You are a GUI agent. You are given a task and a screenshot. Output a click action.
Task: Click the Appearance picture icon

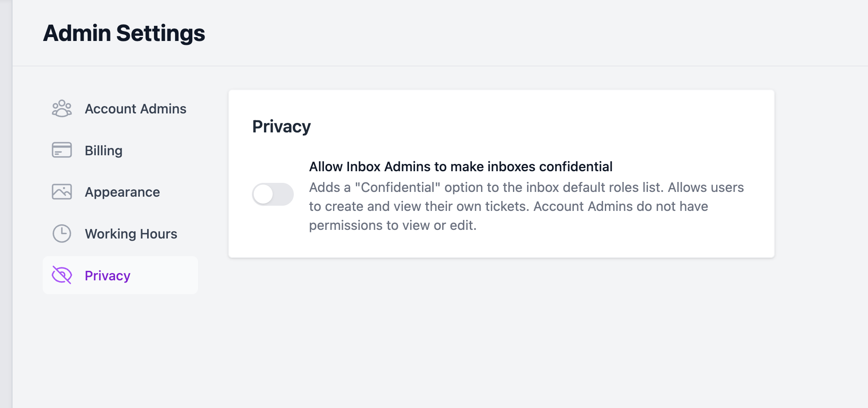[62, 192]
